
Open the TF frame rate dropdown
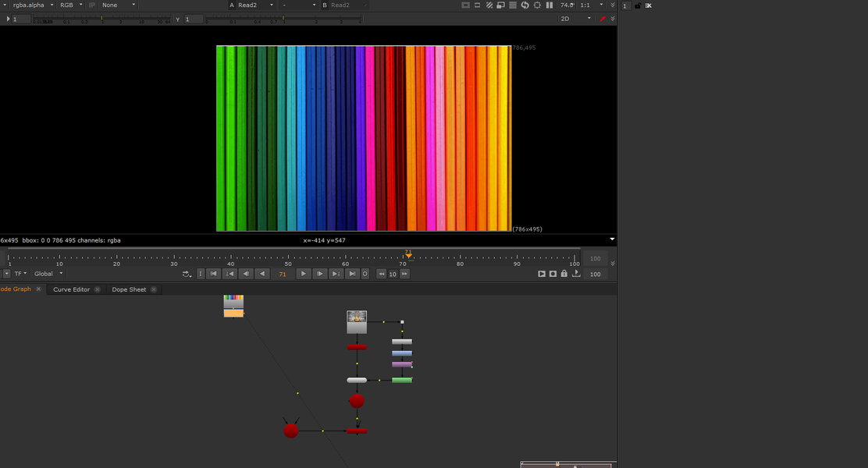(x=20, y=274)
